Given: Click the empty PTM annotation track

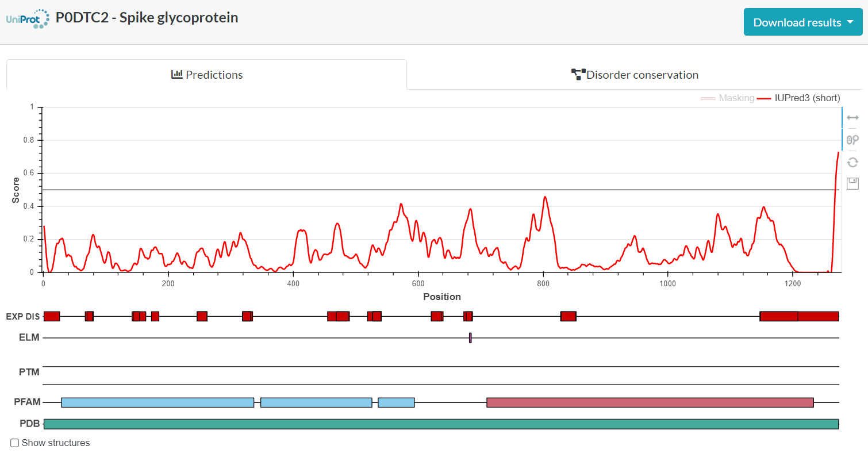Looking at the screenshot, I should tap(441, 375).
